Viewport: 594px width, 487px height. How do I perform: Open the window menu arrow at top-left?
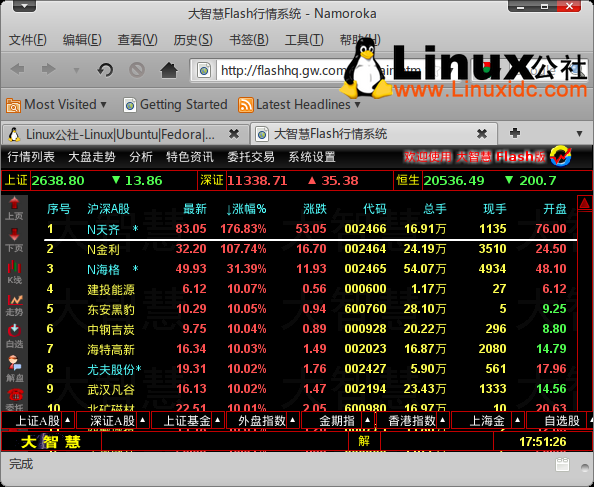[x=24, y=6]
